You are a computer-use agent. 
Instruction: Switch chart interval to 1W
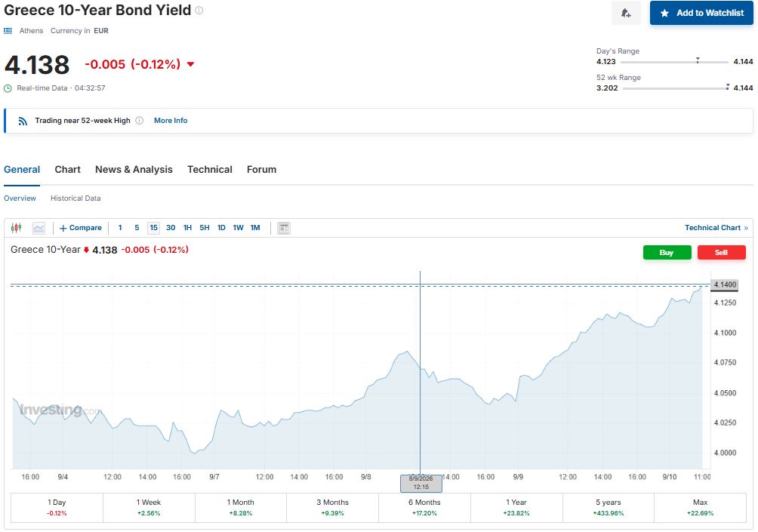click(x=238, y=228)
